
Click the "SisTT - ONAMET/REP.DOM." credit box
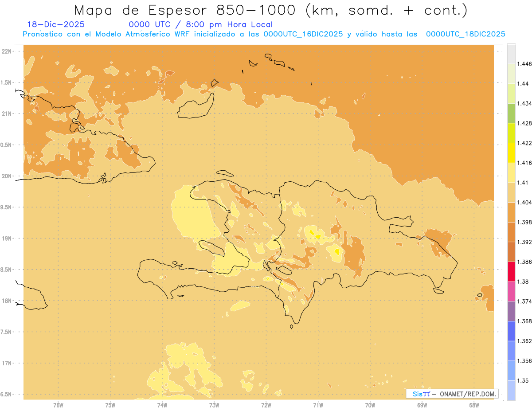point(452,394)
